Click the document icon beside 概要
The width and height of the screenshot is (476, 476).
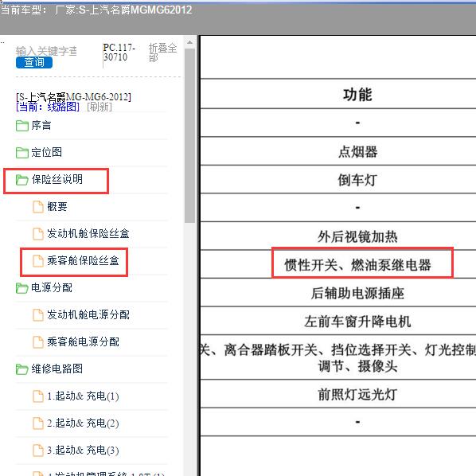pos(38,207)
